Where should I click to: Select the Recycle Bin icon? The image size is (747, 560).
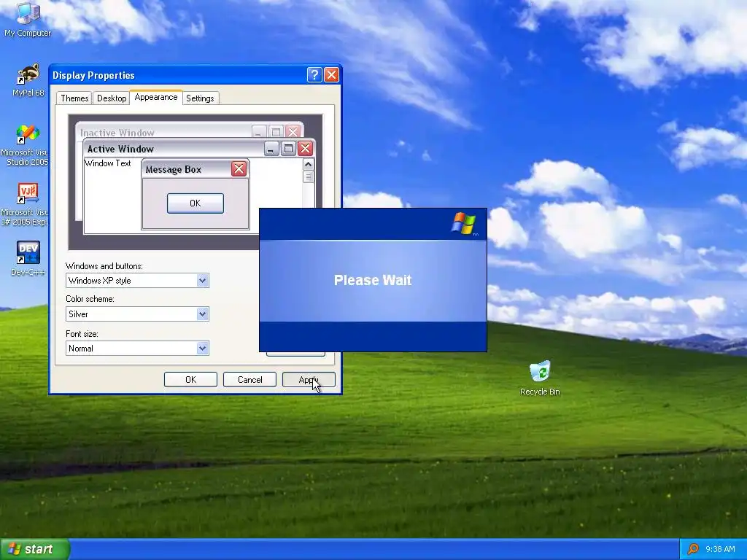point(540,378)
